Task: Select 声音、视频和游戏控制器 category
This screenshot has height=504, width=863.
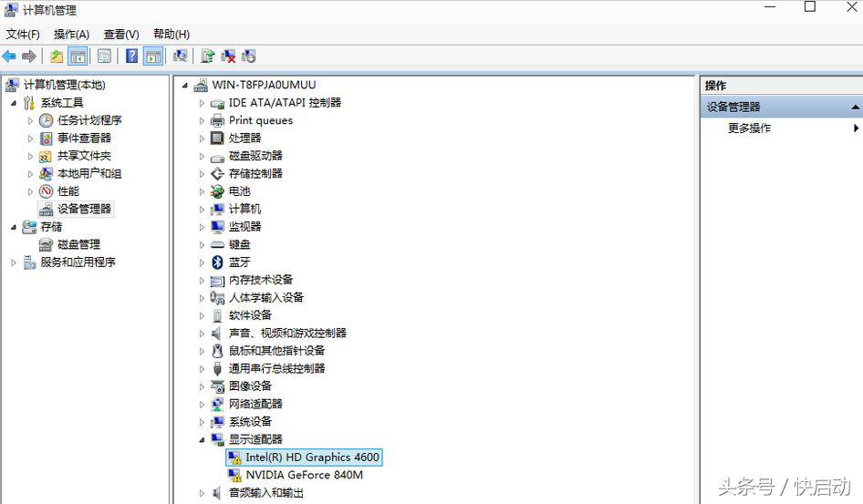Action: click(288, 333)
